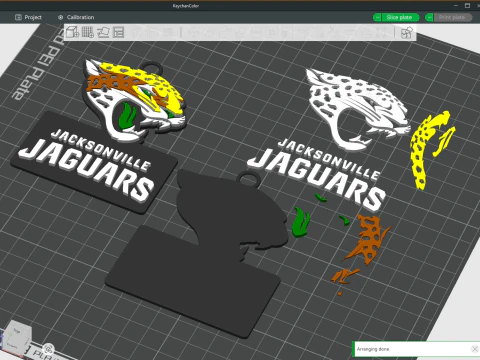
Task: Switch to the Project tab
Action: (28, 17)
